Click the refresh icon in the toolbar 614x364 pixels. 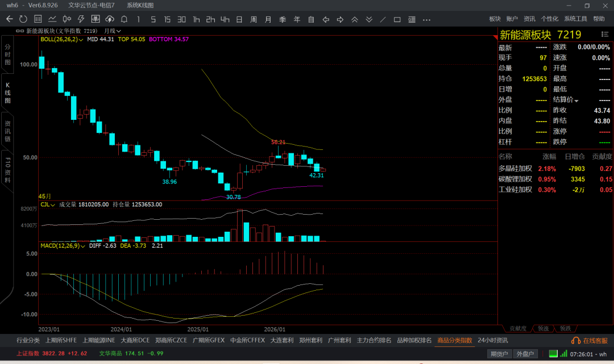click(x=23, y=19)
